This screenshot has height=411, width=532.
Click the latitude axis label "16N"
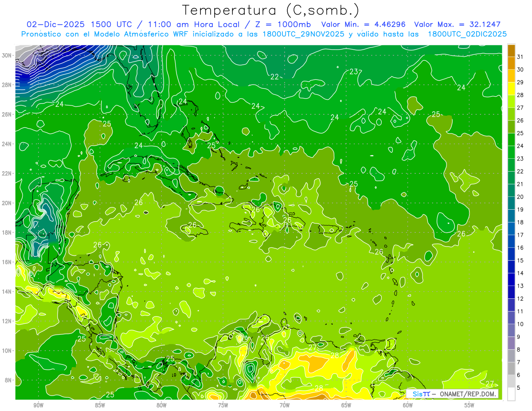pos(8,262)
